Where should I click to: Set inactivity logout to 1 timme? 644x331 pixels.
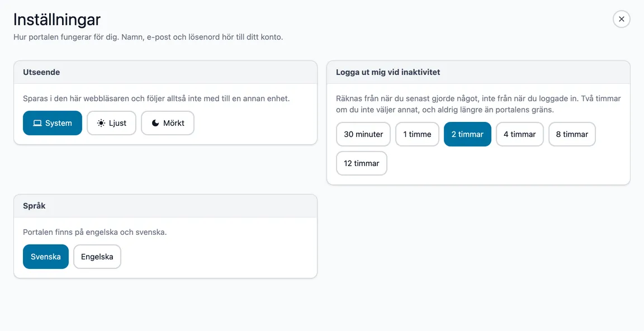pos(417,134)
